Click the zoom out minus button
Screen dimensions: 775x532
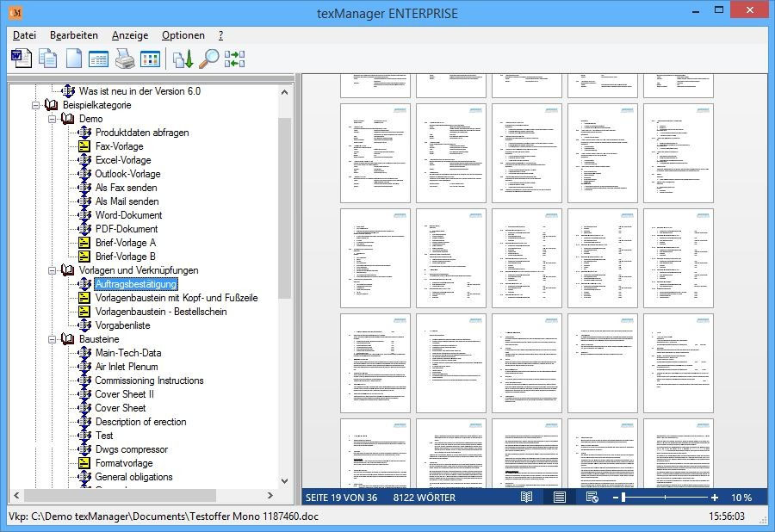[x=616, y=498]
